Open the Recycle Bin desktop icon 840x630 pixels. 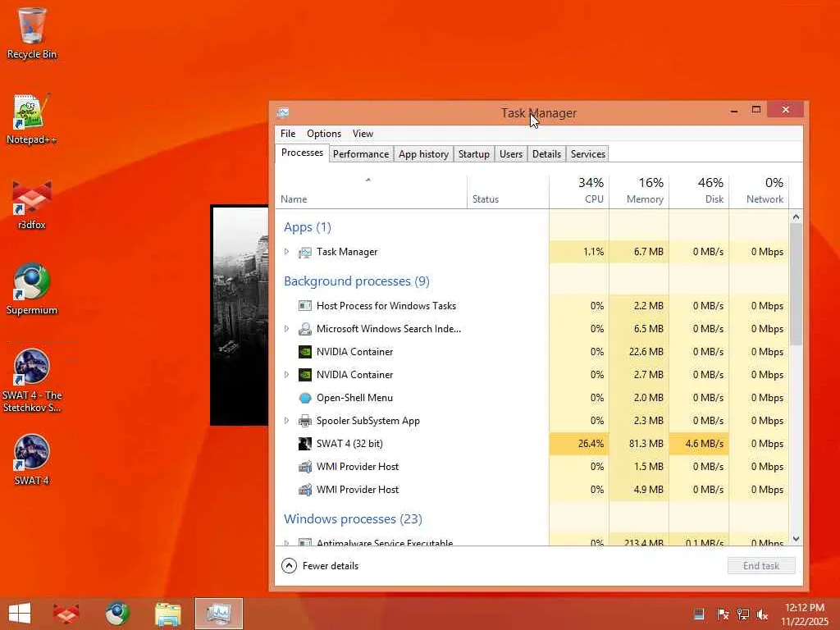[x=32, y=33]
